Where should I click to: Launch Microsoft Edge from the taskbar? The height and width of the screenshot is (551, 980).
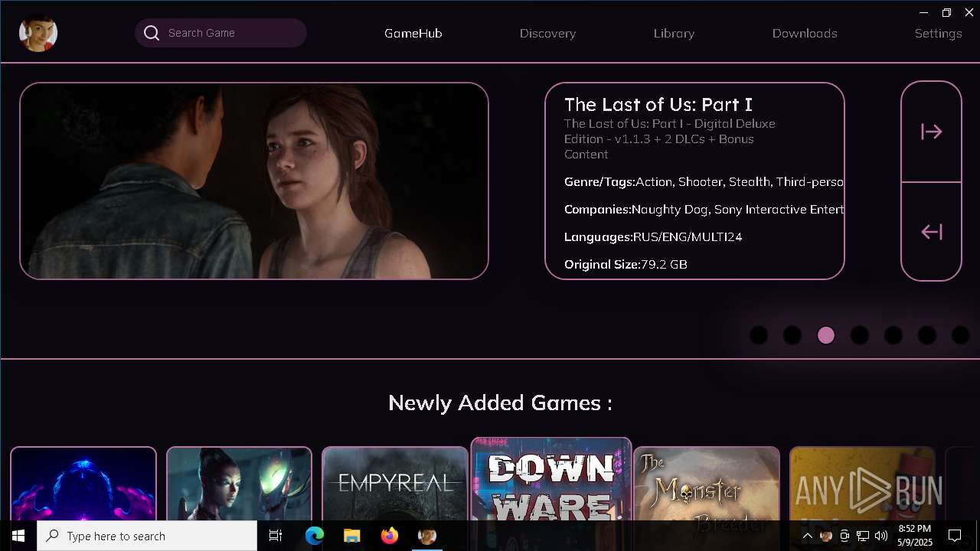coord(315,536)
